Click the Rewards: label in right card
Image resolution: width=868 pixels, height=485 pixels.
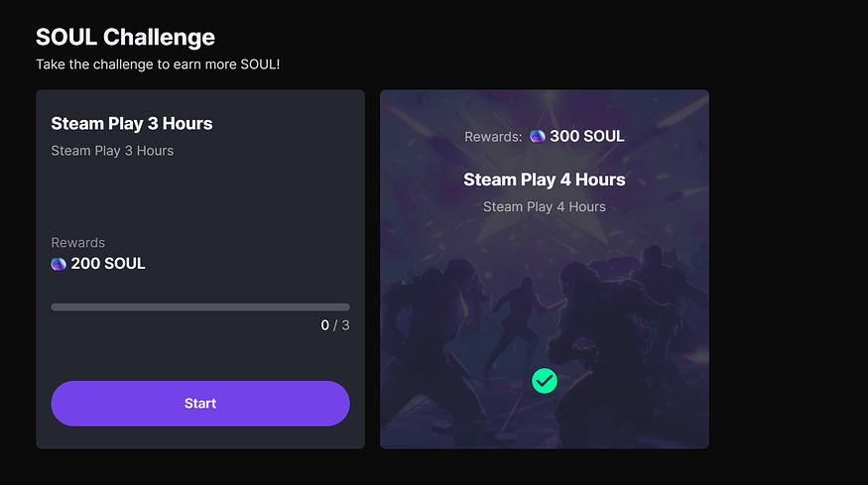click(493, 137)
